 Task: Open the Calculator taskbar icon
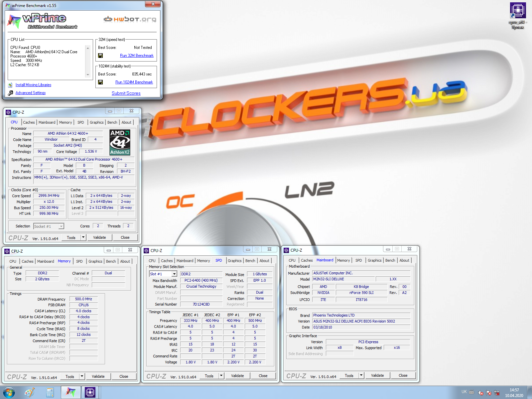50,393
